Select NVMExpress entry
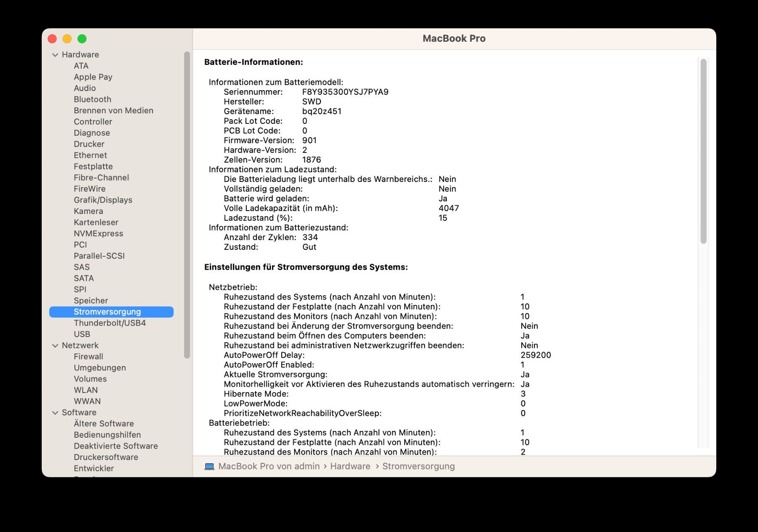 (99, 233)
